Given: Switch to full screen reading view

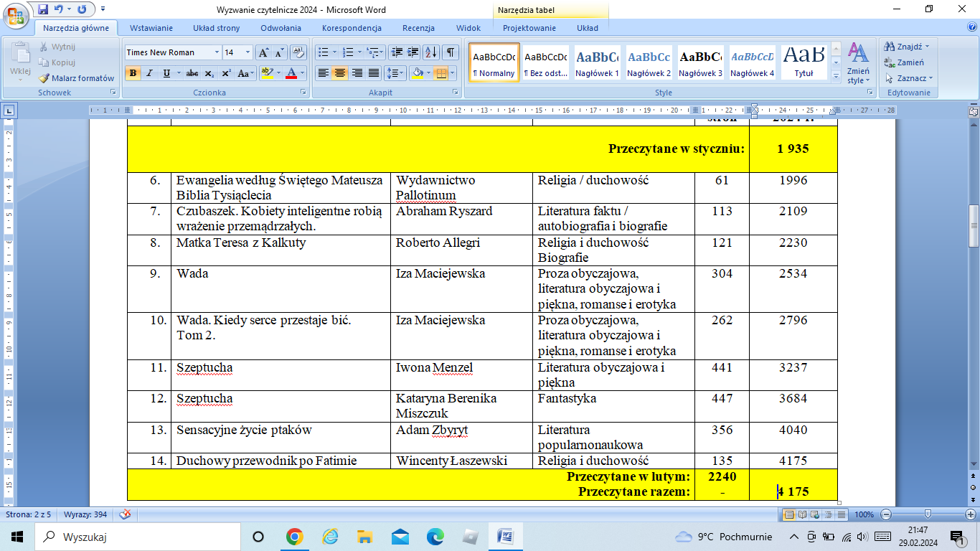Looking at the screenshot, I should click(x=801, y=514).
